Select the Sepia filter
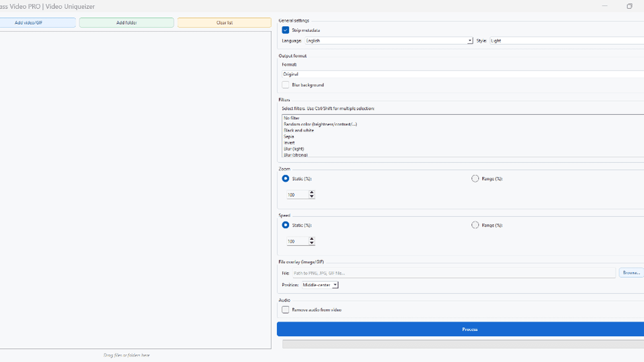Viewport: 644px width, 362px height. click(x=463, y=136)
